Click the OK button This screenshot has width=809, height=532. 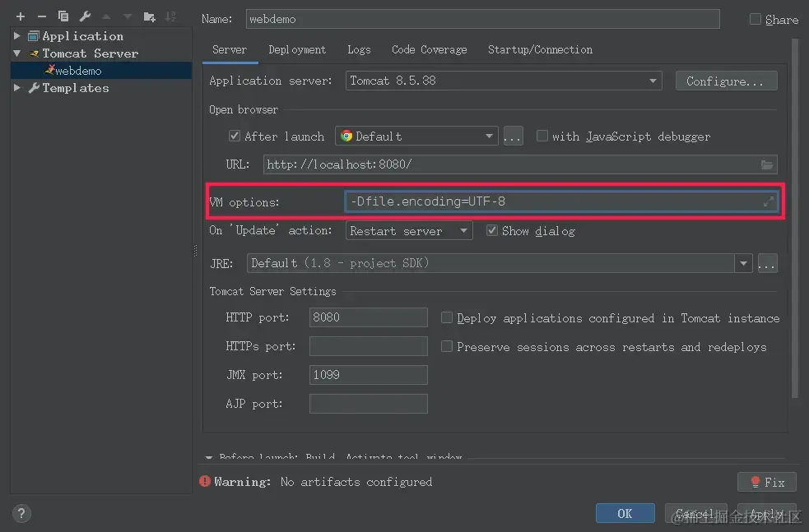(x=625, y=513)
